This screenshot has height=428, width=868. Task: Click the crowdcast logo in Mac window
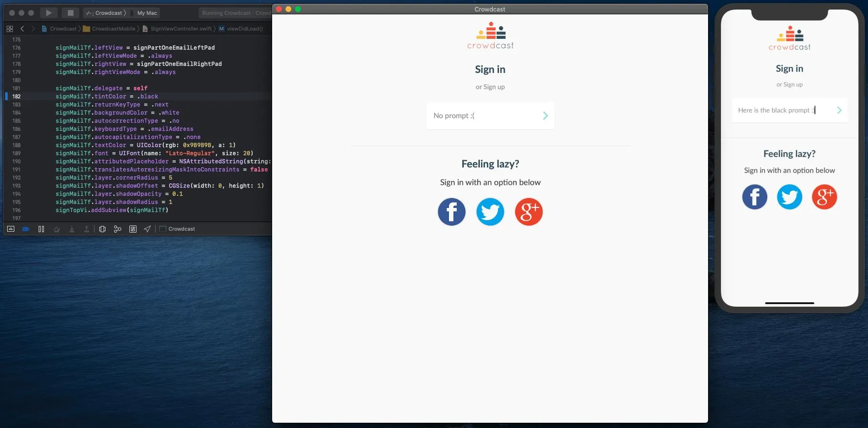click(490, 36)
